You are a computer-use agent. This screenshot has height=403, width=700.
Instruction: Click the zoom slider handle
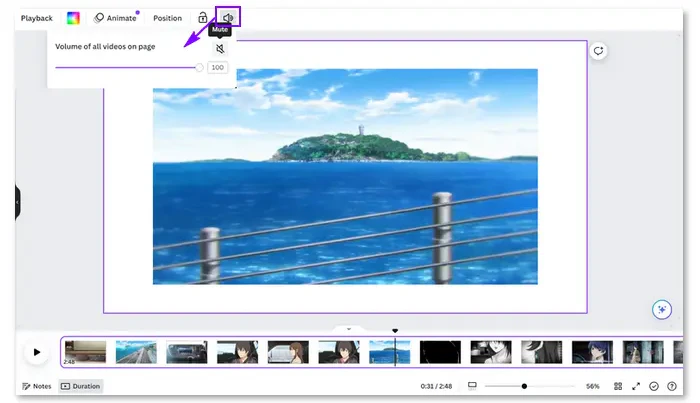pyautogui.click(x=524, y=386)
